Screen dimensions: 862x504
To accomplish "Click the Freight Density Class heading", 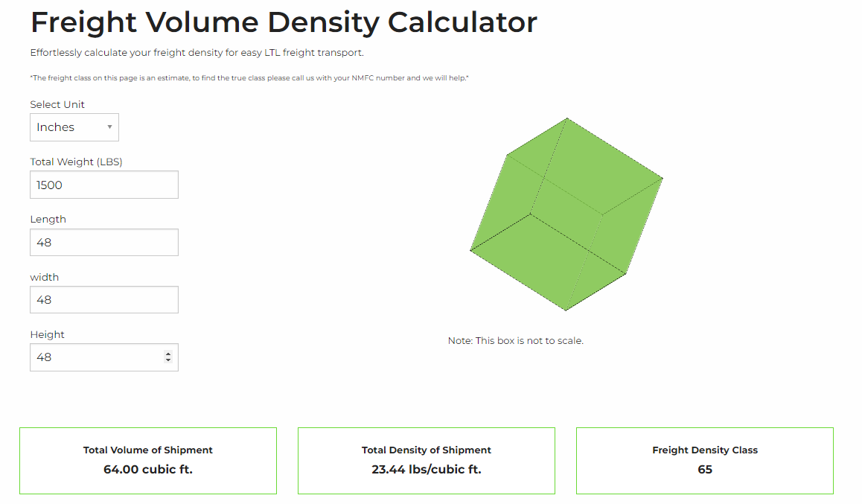I will [x=705, y=450].
